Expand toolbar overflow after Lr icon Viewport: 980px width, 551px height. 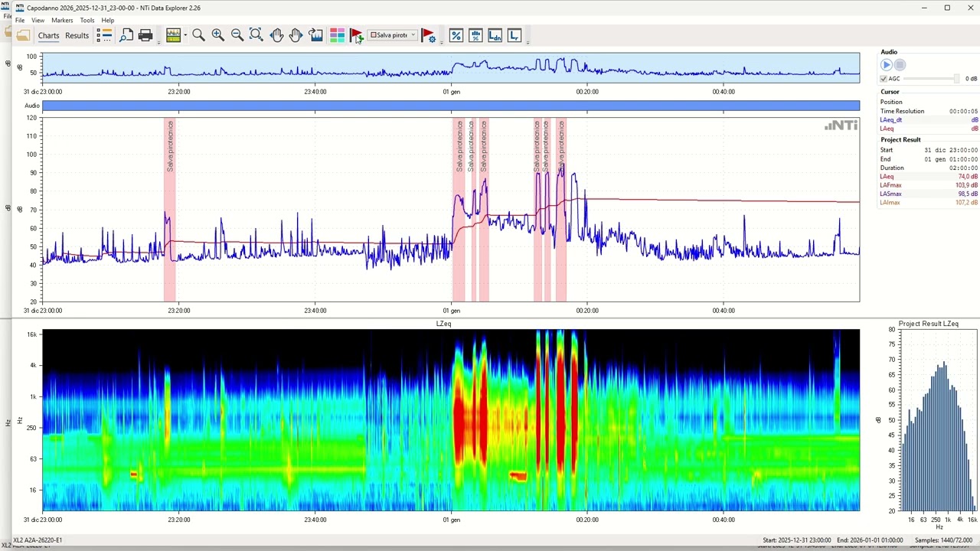[528, 41]
